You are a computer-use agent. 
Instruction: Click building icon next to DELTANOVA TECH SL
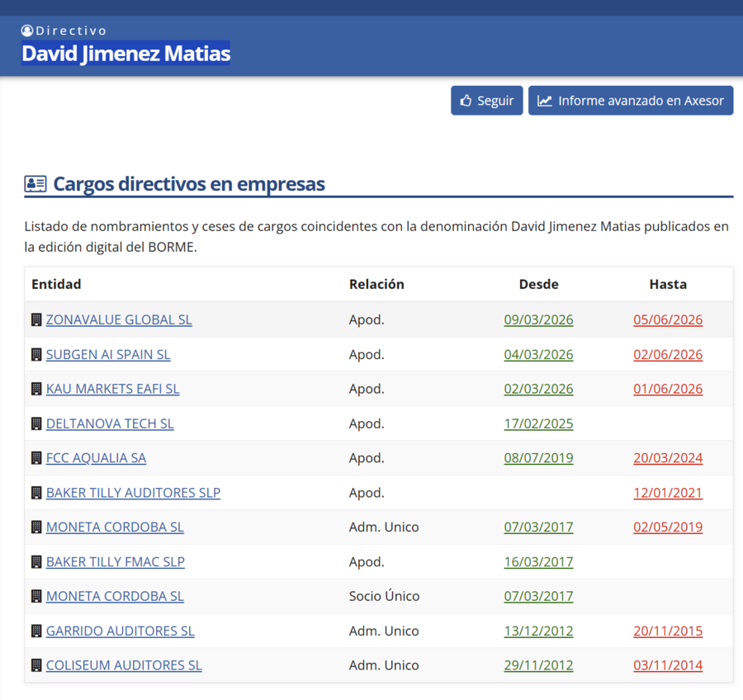(36, 423)
